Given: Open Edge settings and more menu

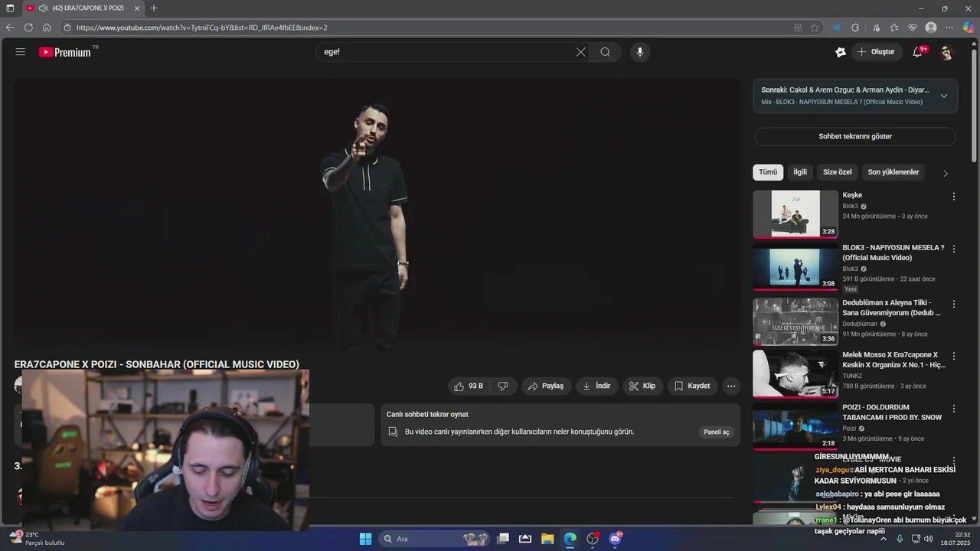Looking at the screenshot, I should point(950,28).
